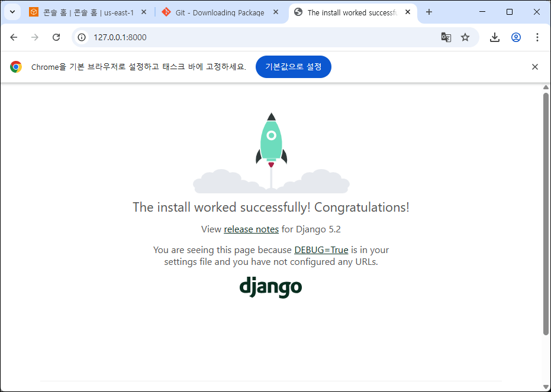The height and width of the screenshot is (392, 551).
Task: Select the install worked successfully tab
Action: [353, 12]
